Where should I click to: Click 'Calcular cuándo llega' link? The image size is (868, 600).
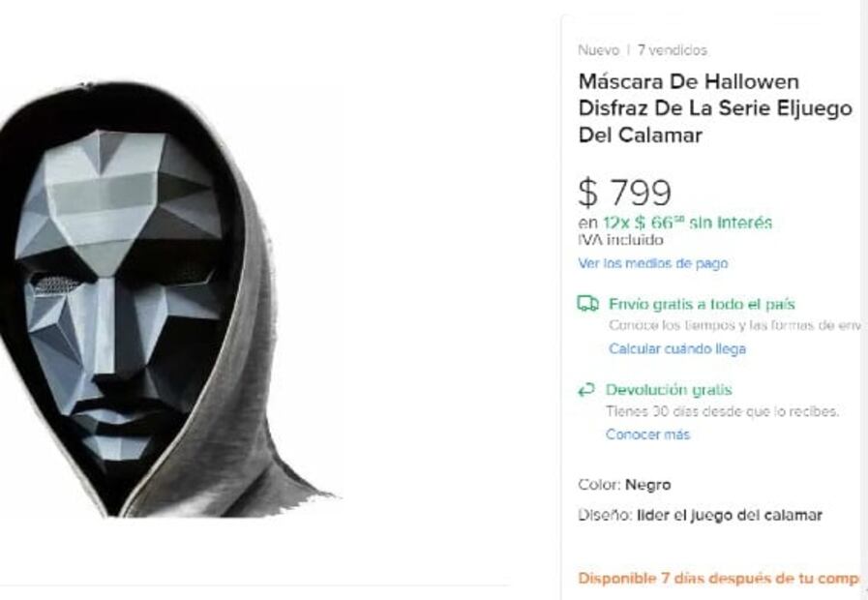click(676, 348)
